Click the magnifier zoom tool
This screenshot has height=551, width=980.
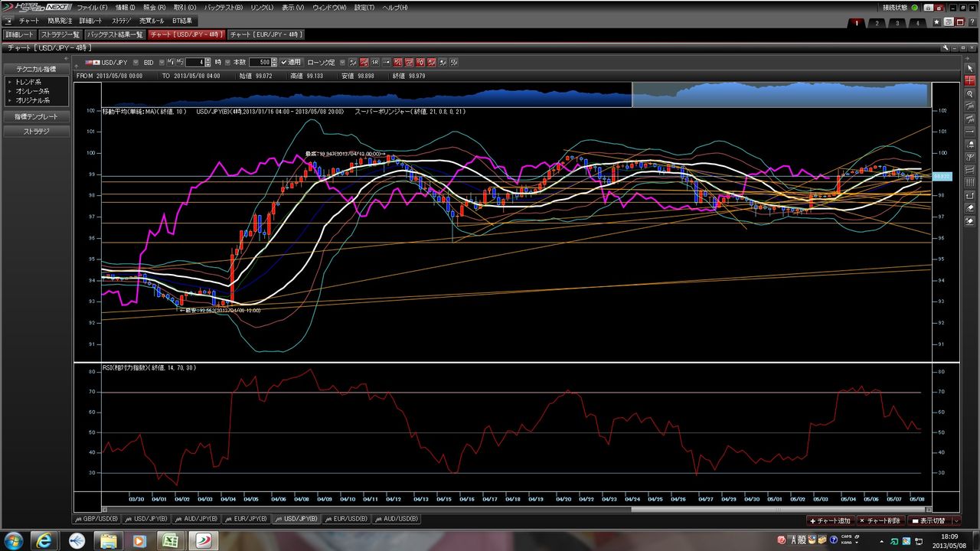pyautogui.click(x=970, y=93)
